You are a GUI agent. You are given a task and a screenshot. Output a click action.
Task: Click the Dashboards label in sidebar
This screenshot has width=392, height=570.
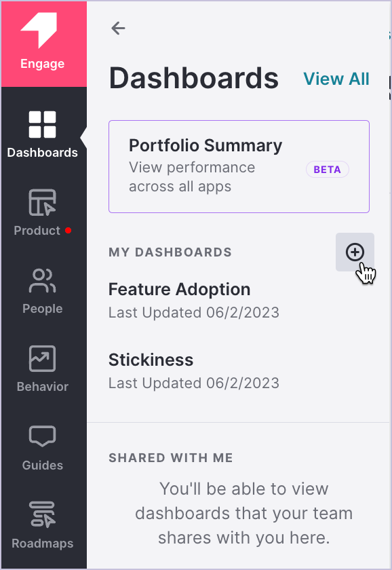(x=43, y=153)
